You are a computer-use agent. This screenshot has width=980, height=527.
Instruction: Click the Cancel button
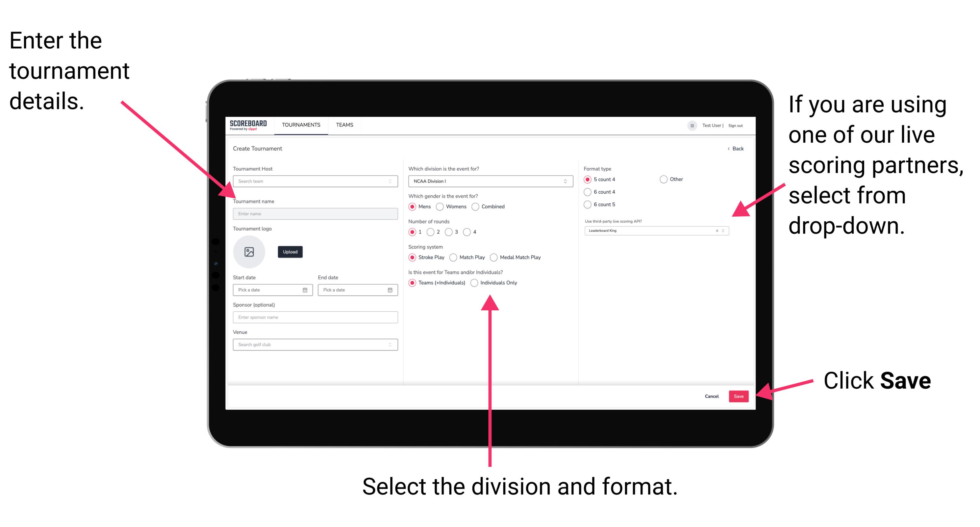712,396
